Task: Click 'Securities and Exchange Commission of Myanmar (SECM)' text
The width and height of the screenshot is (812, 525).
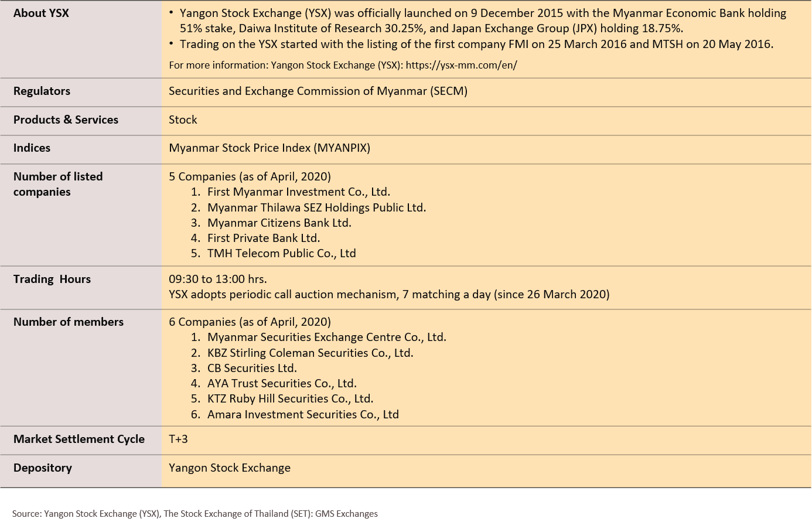Action: [318, 91]
